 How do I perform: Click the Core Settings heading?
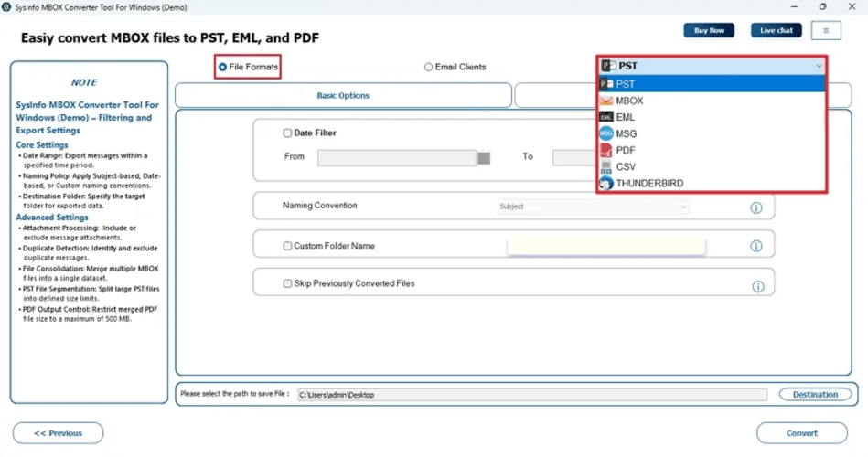tap(42, 145)
